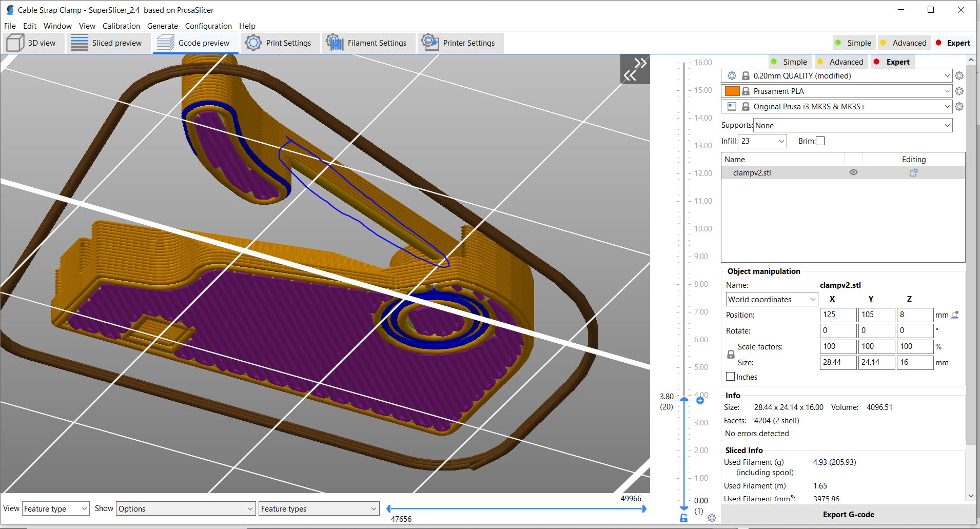
Task: Open Filament Settings tab
Action: coord(368,43)
